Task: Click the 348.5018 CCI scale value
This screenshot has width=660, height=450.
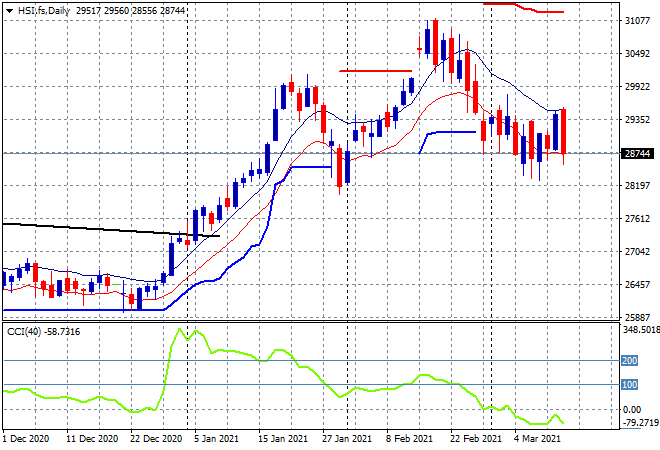Action: 641,330
